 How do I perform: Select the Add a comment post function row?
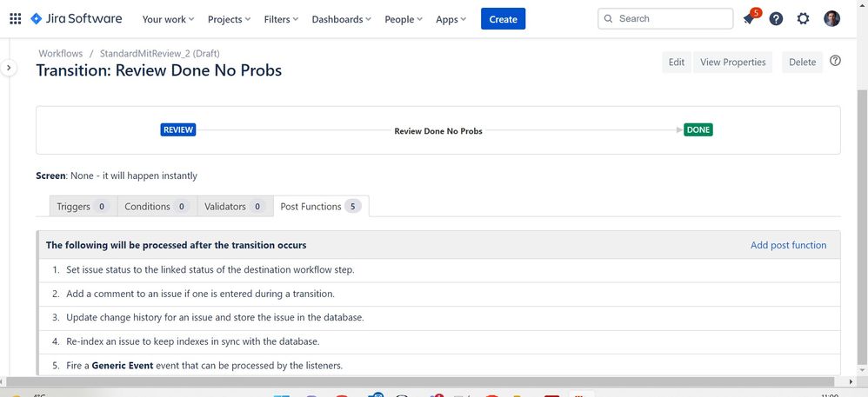point(439,294)
